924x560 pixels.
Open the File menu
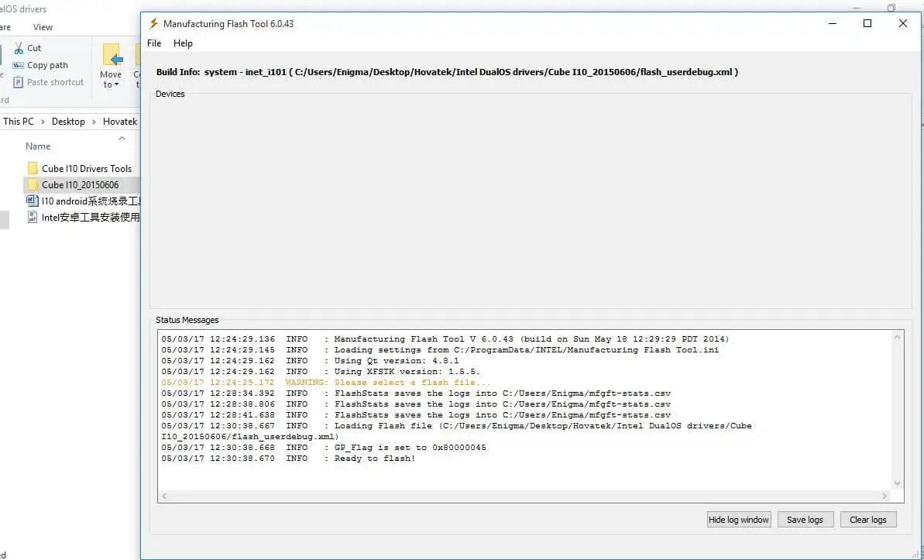pyautogui.click(x=153, y=43)
